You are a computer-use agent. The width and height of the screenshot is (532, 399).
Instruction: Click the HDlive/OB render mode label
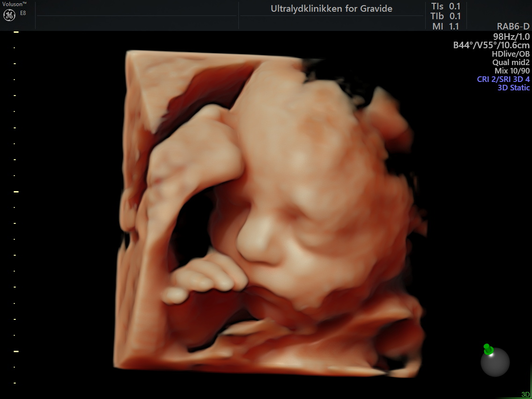click(510, 53)
